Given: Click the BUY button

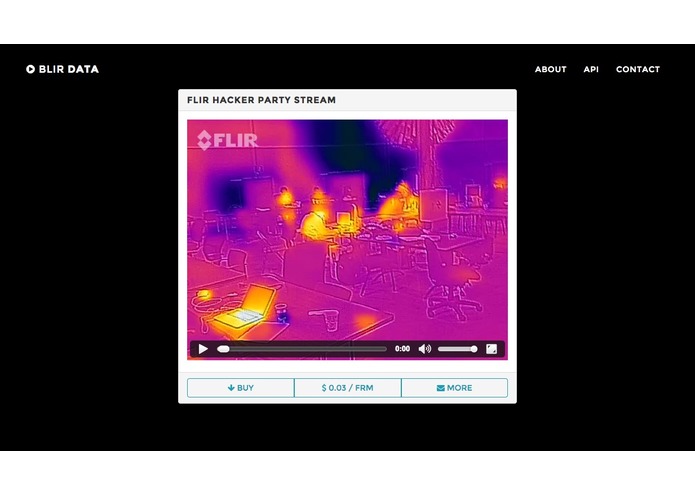Looking at the screenshot, I should click(x=241, y=388).
